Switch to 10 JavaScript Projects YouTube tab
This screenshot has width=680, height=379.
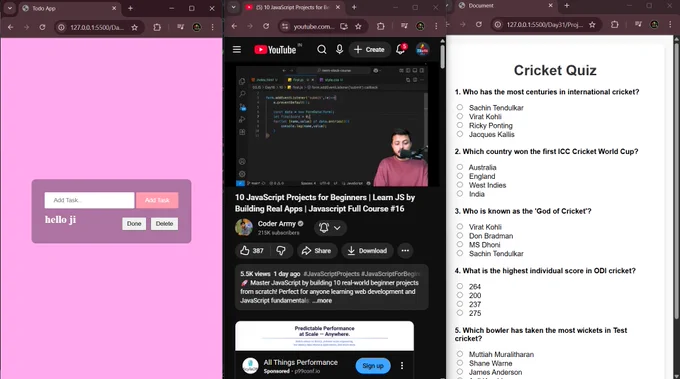click(293, 7)
